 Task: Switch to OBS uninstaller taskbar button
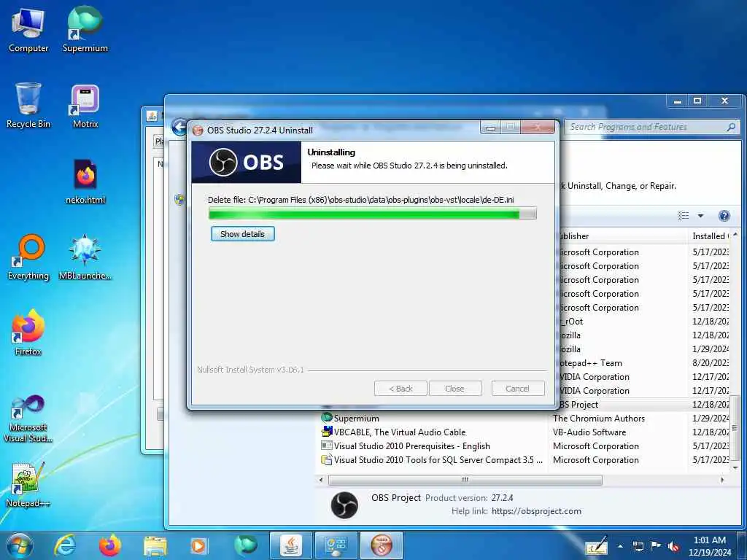tap(381, 545)
